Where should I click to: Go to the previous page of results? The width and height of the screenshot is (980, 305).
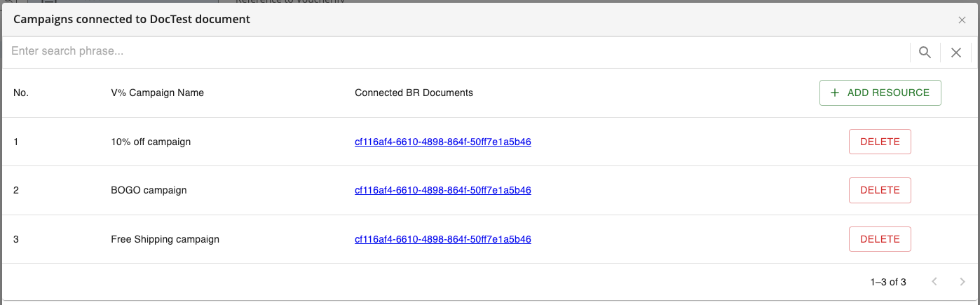934,282
